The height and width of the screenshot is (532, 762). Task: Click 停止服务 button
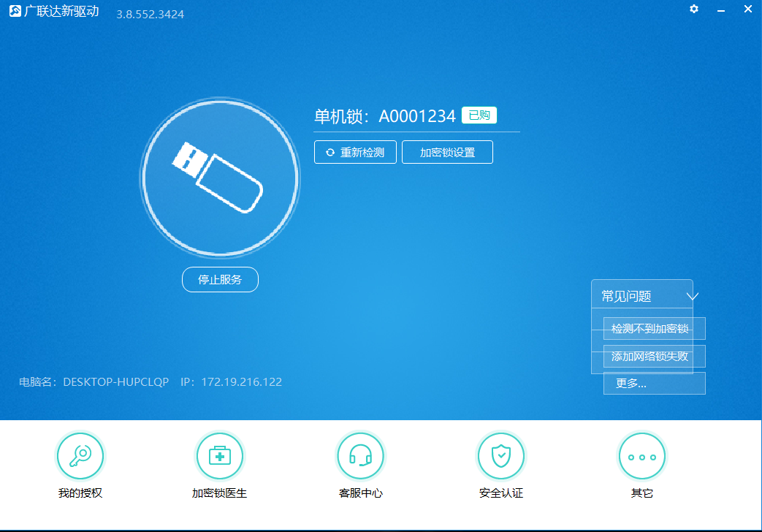coord(220,280)
